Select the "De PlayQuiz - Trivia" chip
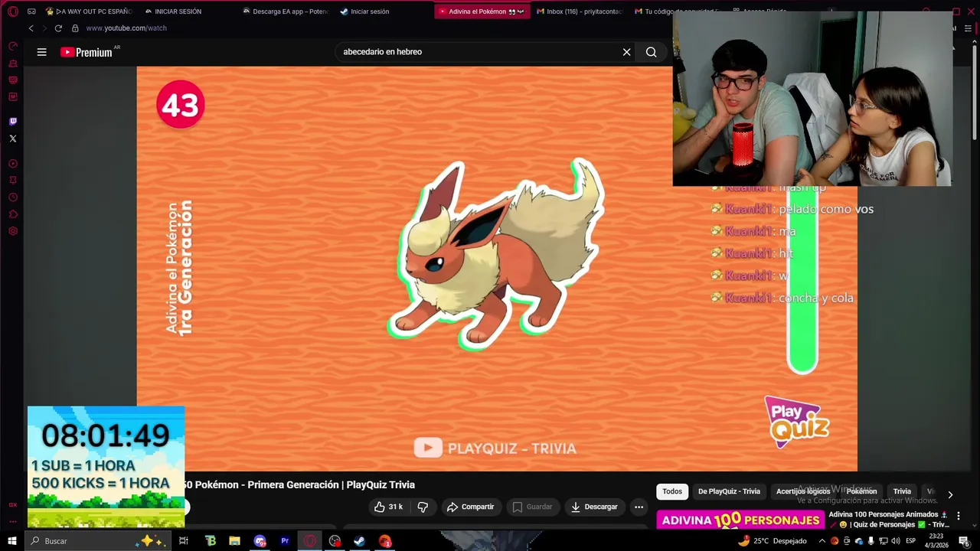This screenshot has width=980, height=551. [x=729, y=491]
